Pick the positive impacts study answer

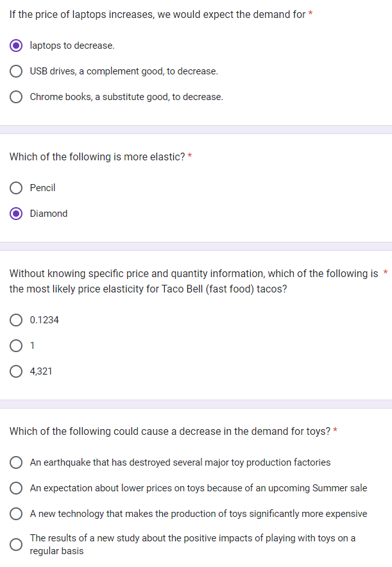(x=191, y=543)
